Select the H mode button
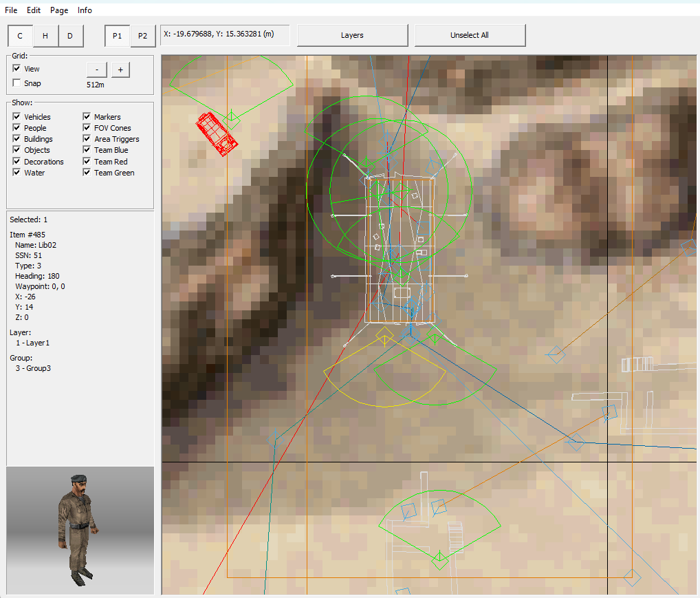700x598 pixels. [45, 36]
